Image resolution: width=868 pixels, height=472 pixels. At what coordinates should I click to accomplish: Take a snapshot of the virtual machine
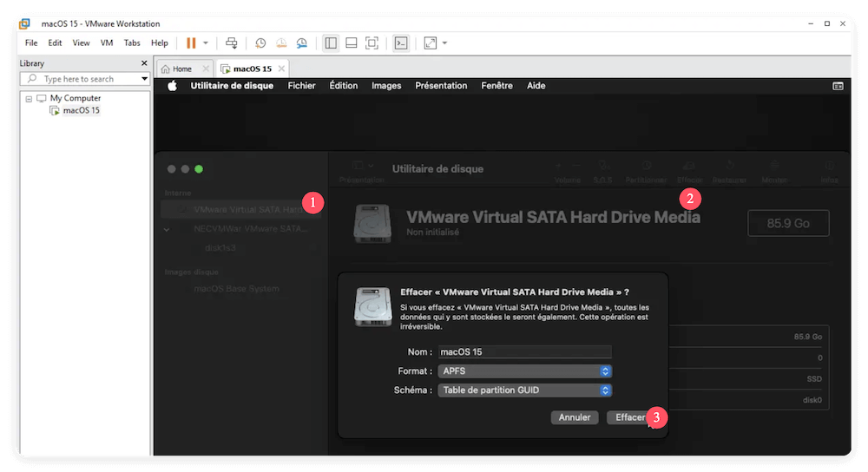click(260, 43)
